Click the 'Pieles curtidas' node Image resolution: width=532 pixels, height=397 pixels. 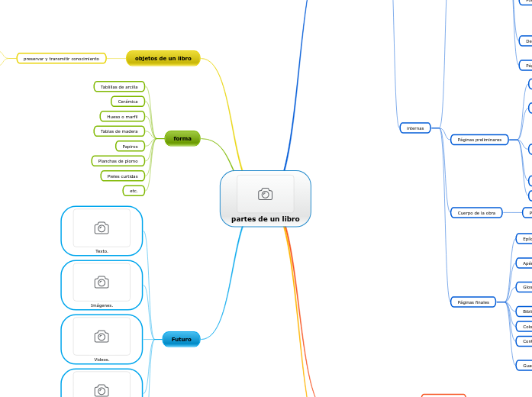coord(122,176)
